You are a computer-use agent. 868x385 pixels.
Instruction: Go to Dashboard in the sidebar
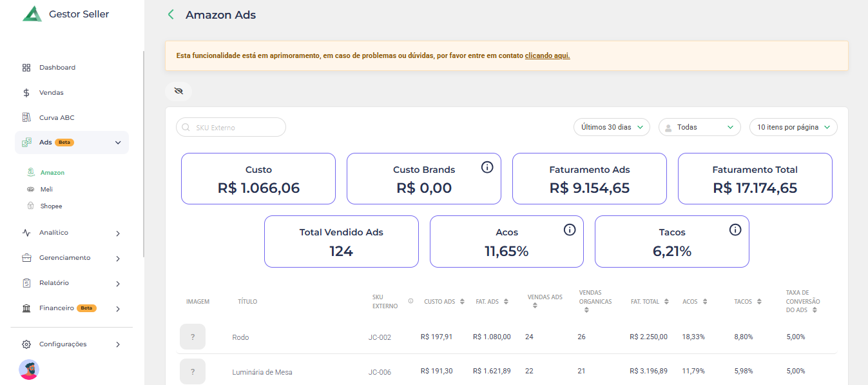[57, 68]
